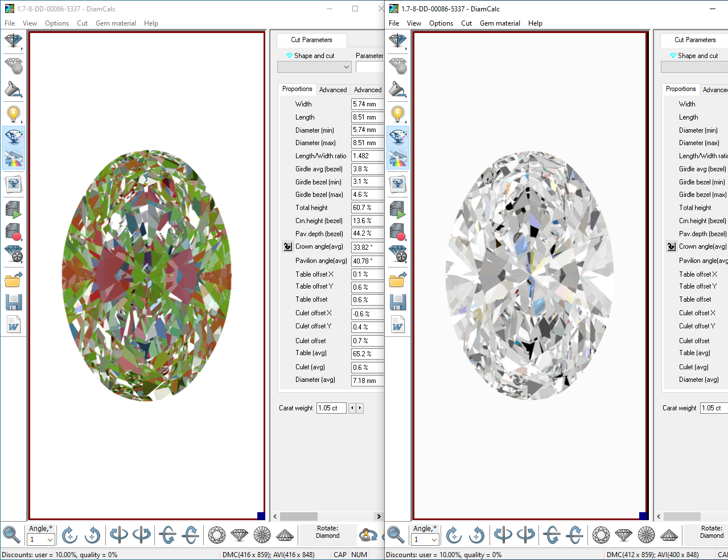Toggle the prism dispersion mode in left window
728x560 pixels.
point(13,159)
